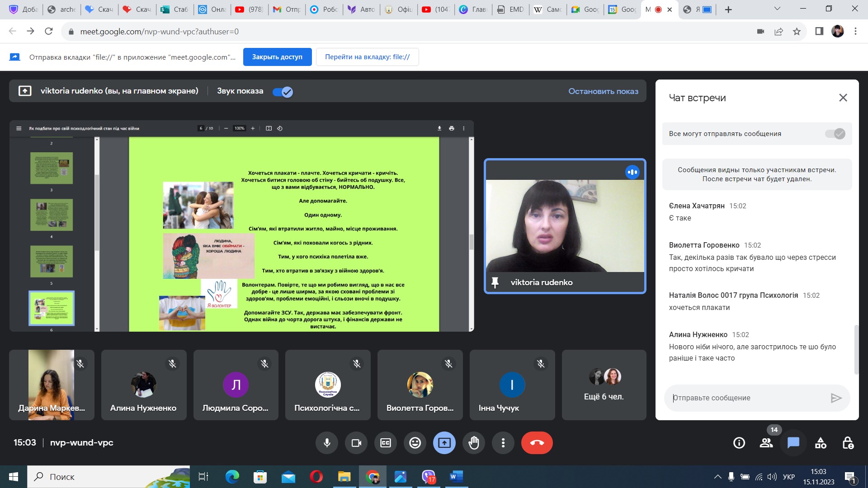Enable captions with the CC button
The height and width of the screenshot is (488, 868).
point(386,443)
